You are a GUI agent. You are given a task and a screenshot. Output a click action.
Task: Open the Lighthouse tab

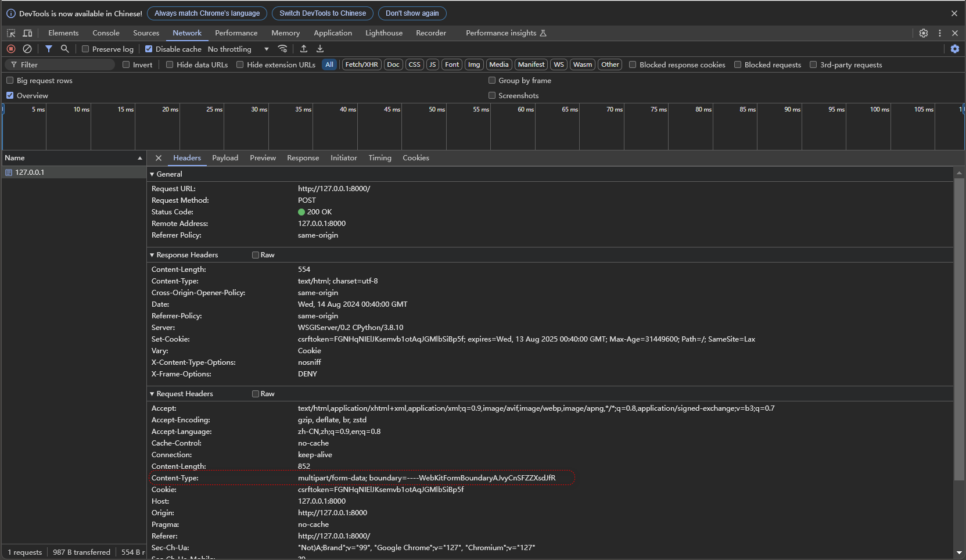[384, 33]
